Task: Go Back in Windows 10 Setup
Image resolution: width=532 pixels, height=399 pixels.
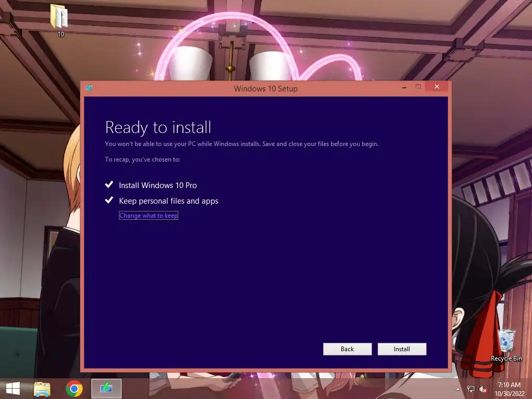Action: (347, 349)
